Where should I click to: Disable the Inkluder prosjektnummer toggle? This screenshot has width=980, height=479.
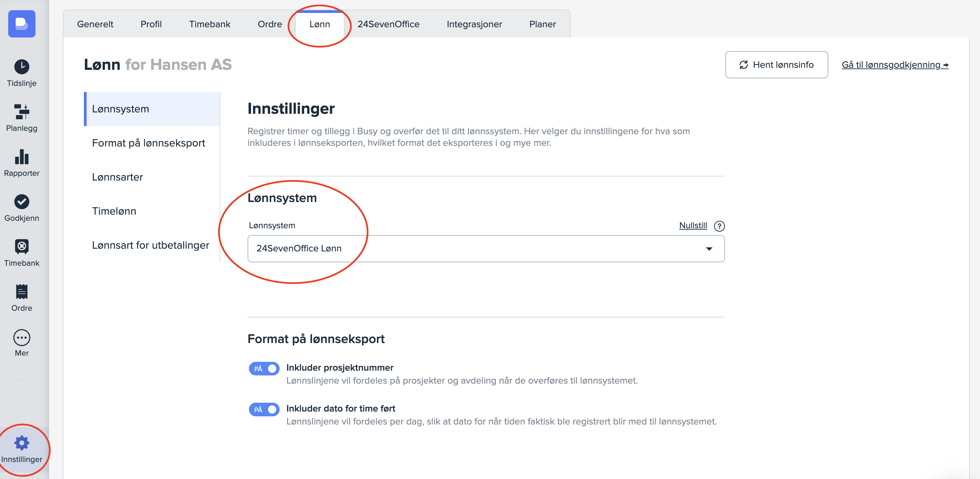(264, 368)
